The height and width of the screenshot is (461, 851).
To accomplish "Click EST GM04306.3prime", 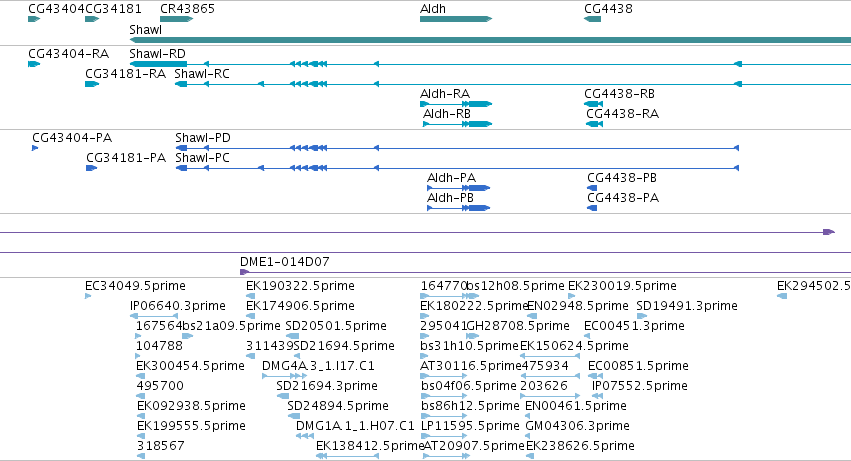I will 577,426.
